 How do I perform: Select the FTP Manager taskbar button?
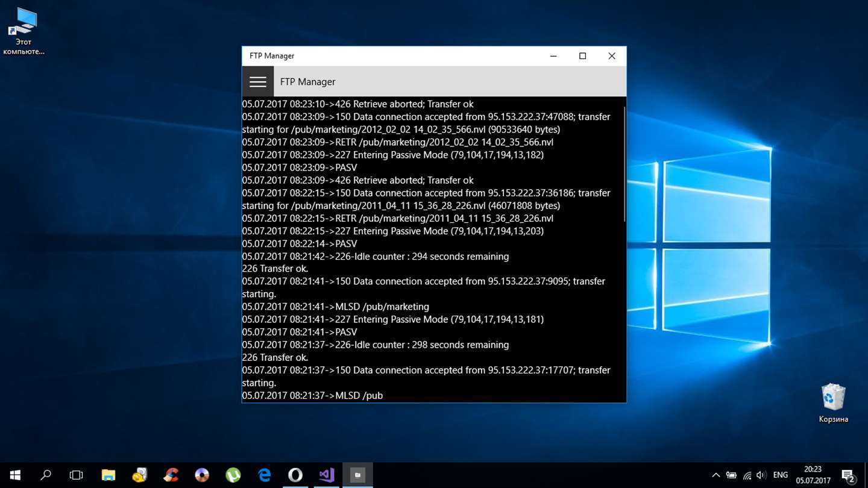[x=358, y=475]
